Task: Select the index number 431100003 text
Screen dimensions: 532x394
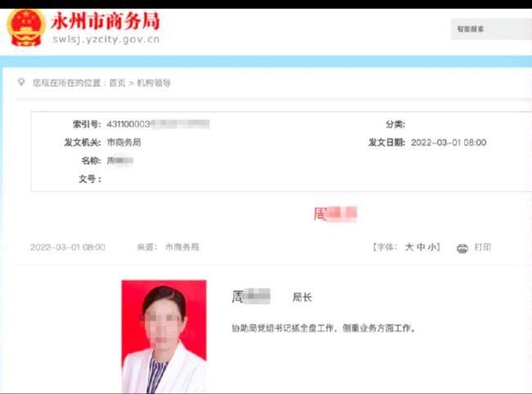Action: tap(128, 124)
